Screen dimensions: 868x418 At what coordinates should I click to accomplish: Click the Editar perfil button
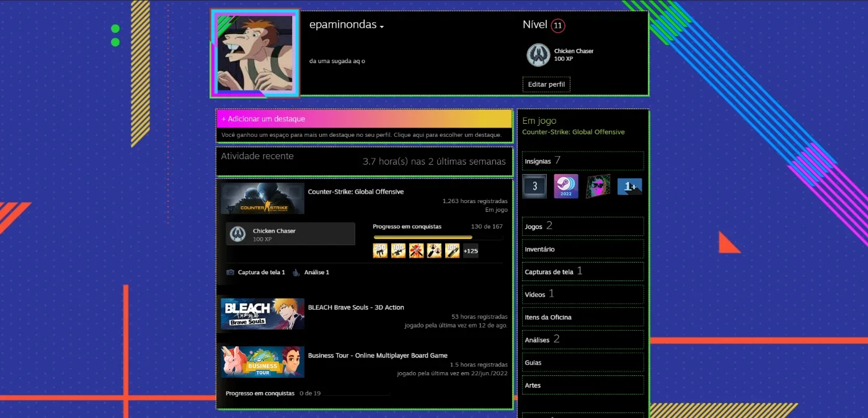(x=546, y=84)
